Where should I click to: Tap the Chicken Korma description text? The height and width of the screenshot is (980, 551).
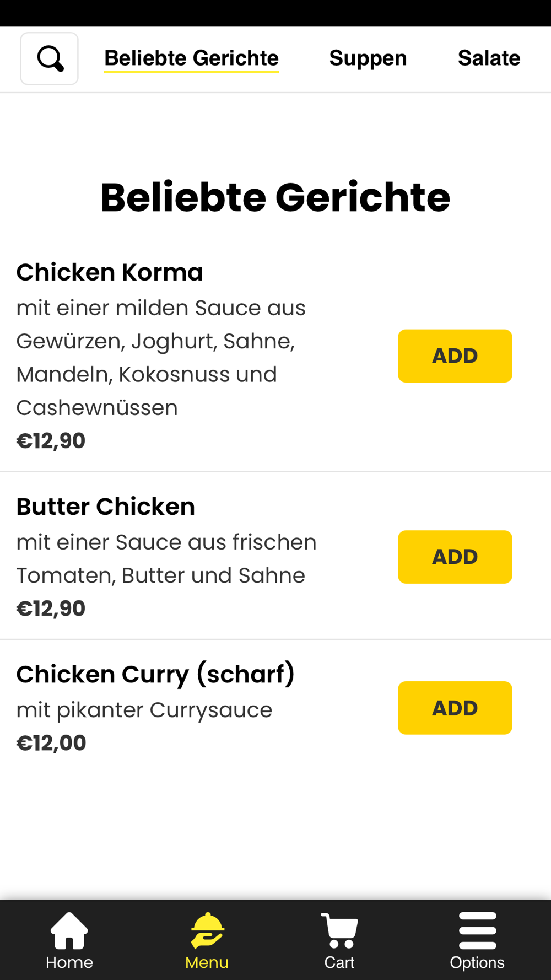(x=161, y=358)
